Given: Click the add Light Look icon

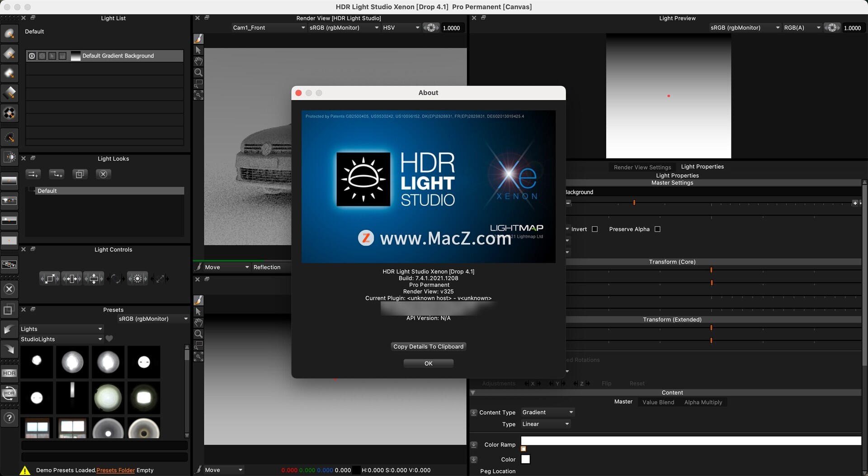Looking at the screenshot, I should click(33, 174).
